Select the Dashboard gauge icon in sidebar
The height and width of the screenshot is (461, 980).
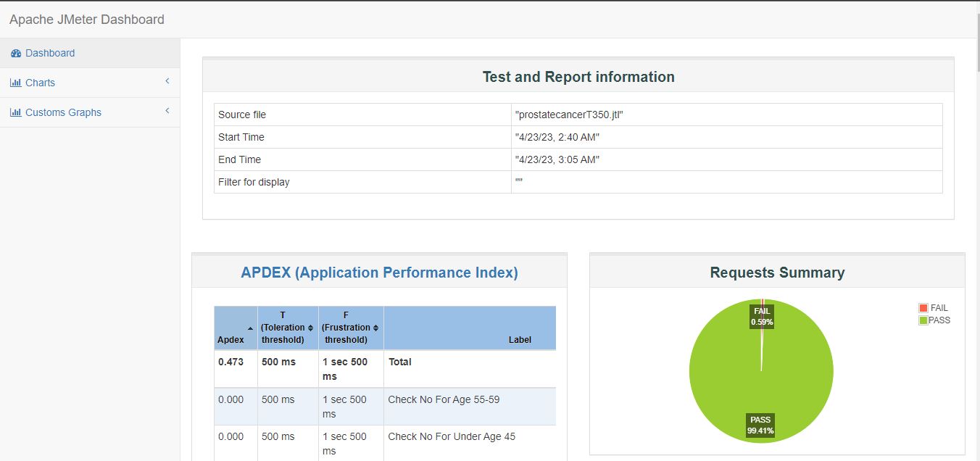(x=15, y=52)
